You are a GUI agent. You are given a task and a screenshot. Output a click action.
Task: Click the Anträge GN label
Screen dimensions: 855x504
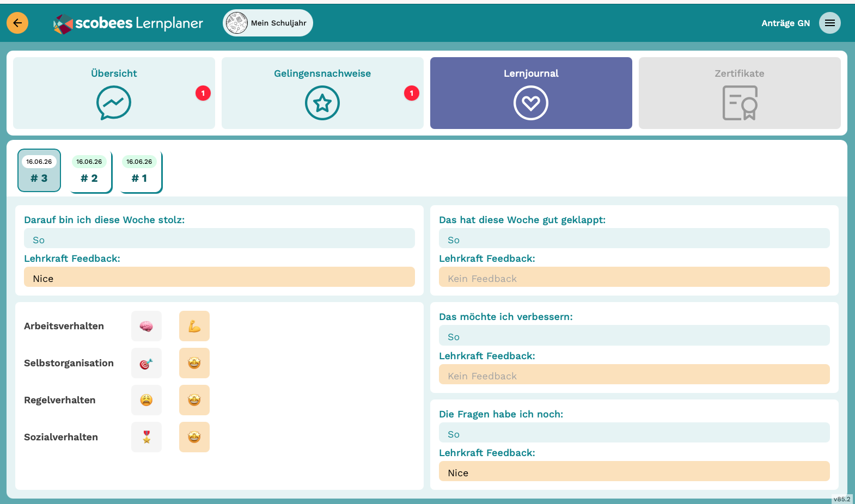pyautogui.click(x=785, y=23)
